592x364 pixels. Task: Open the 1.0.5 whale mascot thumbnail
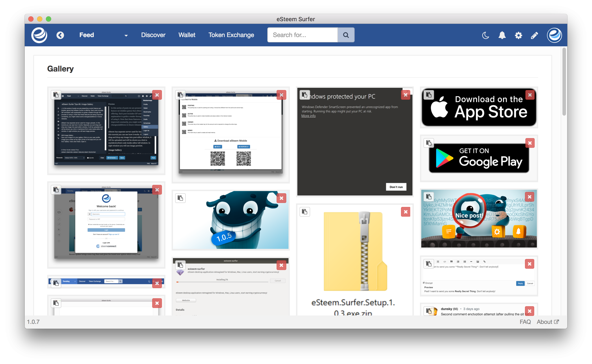231,220
